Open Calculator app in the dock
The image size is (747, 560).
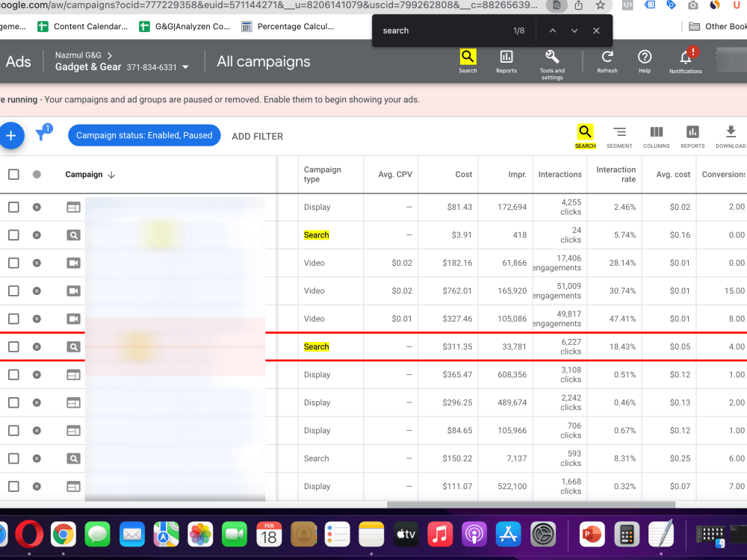point(627,535)
